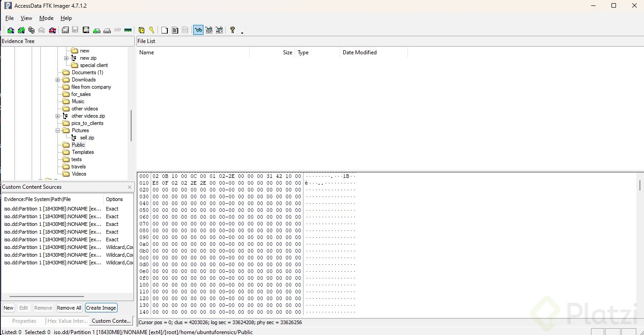Open the Mode menu
This screenshot has width=644, height=335.
click(47, 18)
